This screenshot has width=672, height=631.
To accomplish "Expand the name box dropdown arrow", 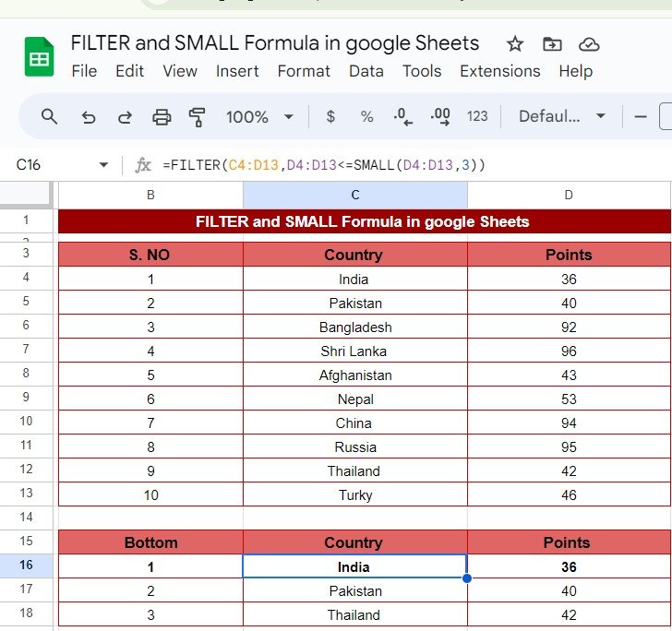I will tap(103, 165).
